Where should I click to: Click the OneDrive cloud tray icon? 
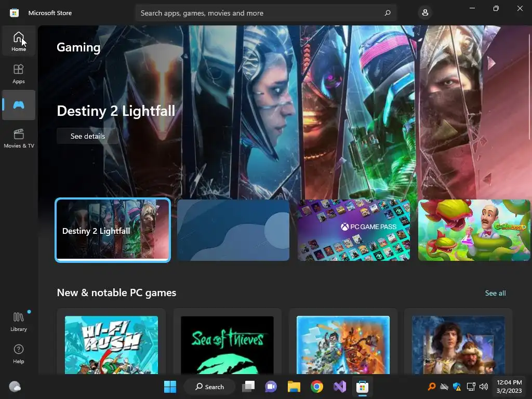pyautogui.click(x=444, y=387)
